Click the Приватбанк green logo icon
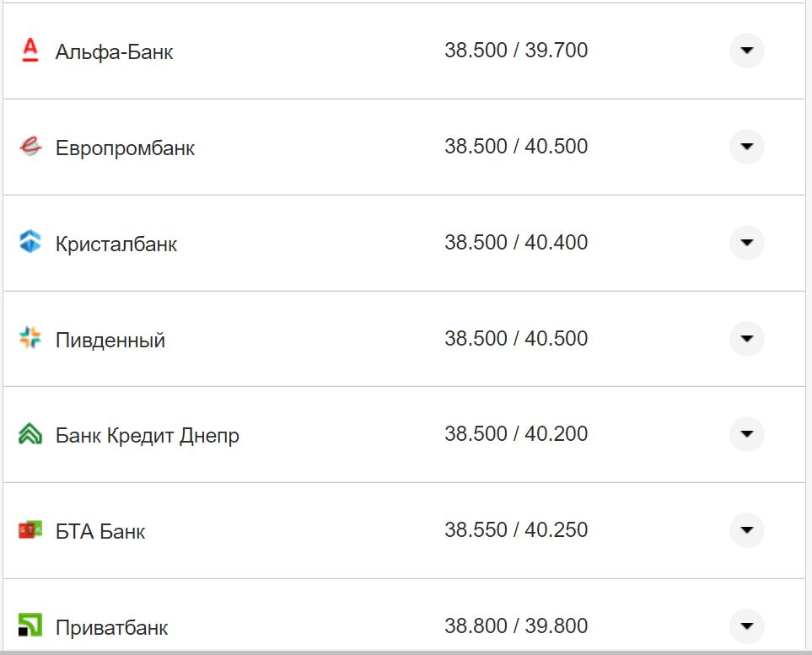 pos(30,626)
